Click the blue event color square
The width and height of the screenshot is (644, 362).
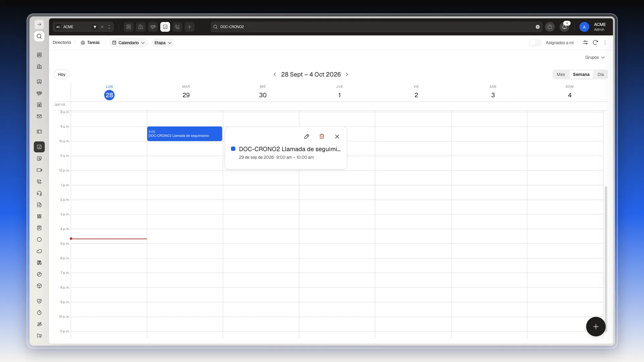click(233, 149)
